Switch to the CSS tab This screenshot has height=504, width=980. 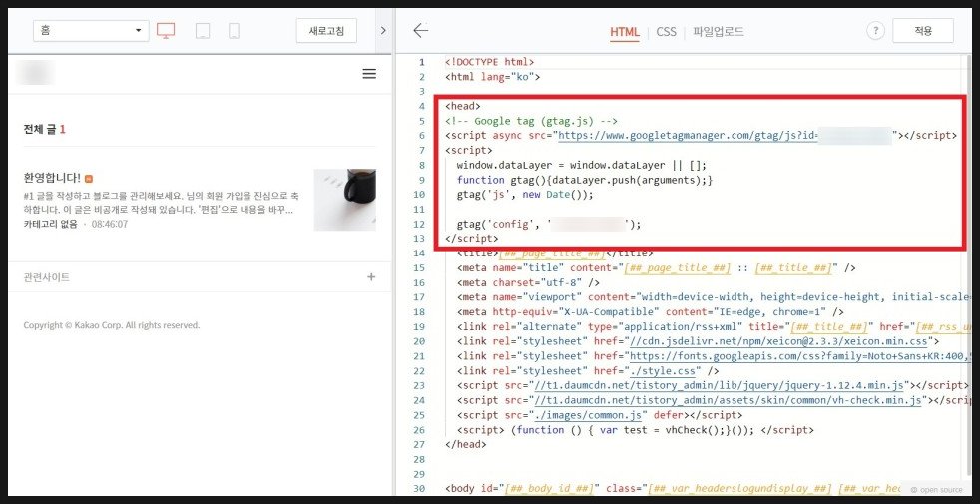[x=666, y=32]
